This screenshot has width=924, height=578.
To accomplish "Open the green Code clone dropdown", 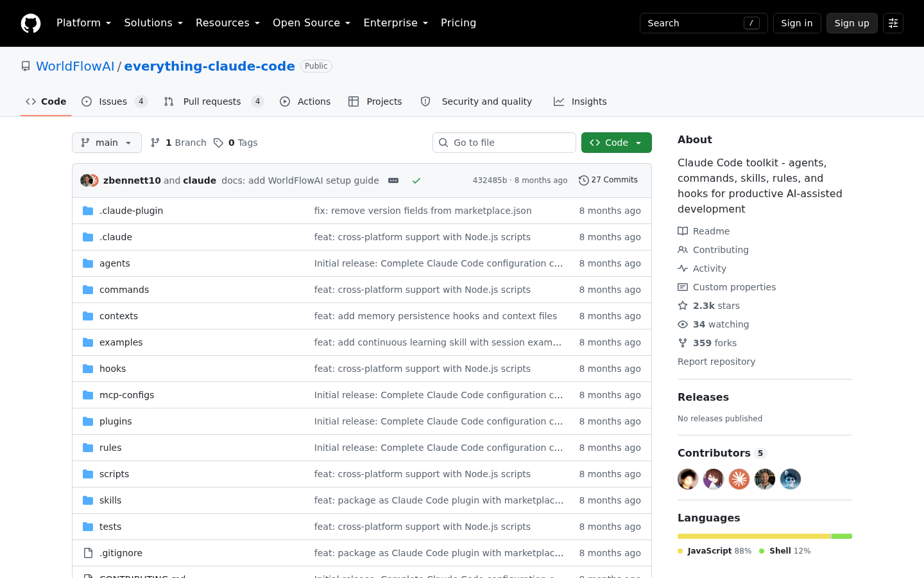I will coord(617,143).
